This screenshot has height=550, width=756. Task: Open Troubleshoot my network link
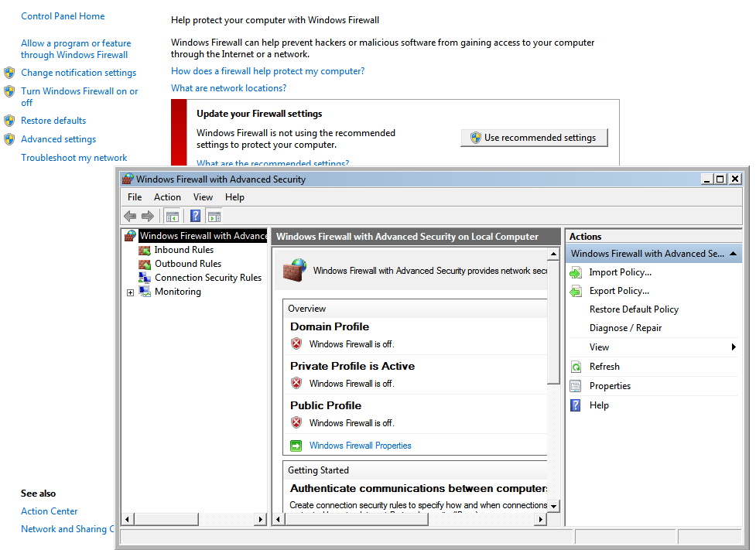click(x=74, y=158)
